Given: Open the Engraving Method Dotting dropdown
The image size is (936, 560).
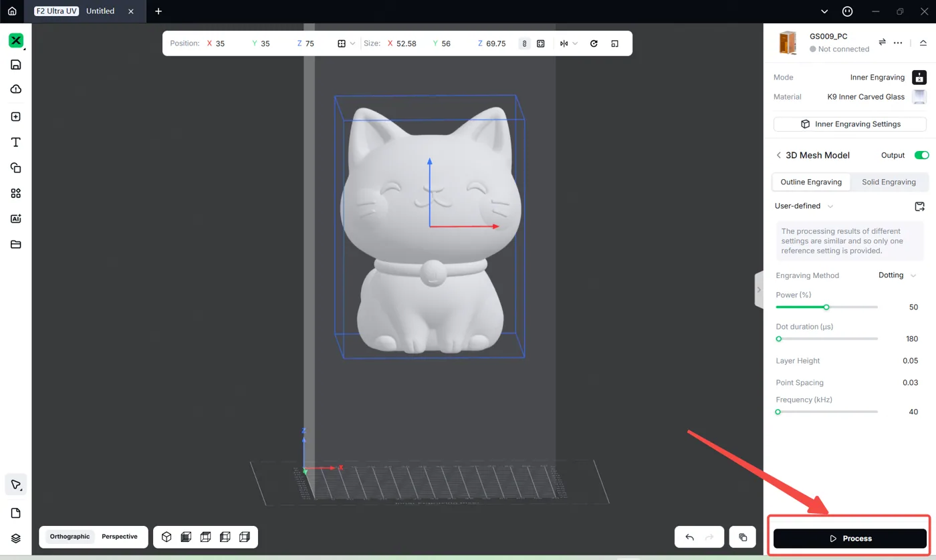Looking at the screenshot, I should point(897,275).
